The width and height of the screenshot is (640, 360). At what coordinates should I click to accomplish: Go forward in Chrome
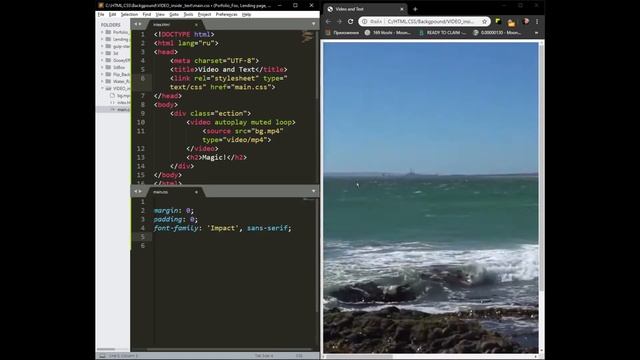click(x=339, y=21)
